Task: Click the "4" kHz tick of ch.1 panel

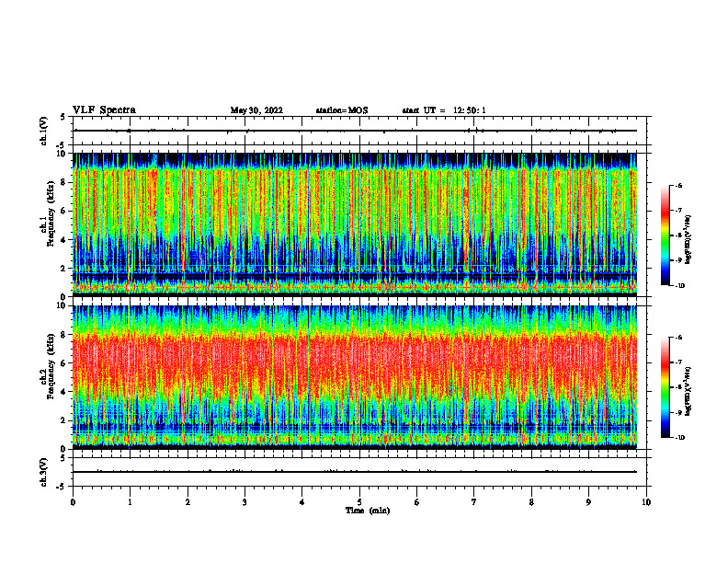Action: (x=64, y=240)
